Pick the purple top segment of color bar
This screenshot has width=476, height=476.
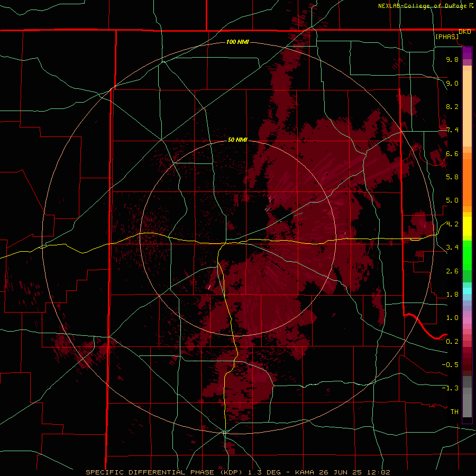click(x=467, y=53)
